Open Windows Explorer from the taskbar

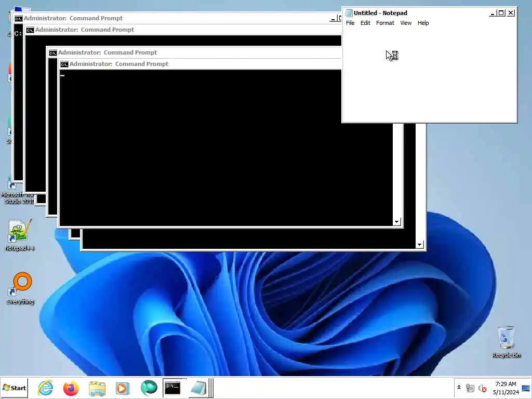[97, 388]
